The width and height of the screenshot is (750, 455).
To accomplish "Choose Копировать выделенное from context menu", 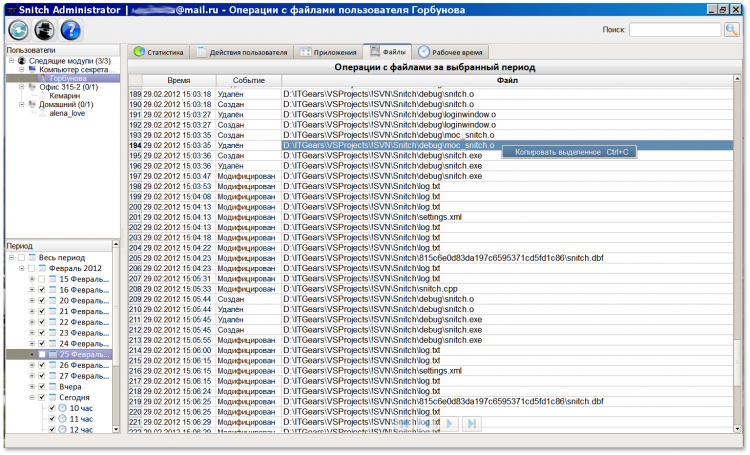I will click(569, 152).
